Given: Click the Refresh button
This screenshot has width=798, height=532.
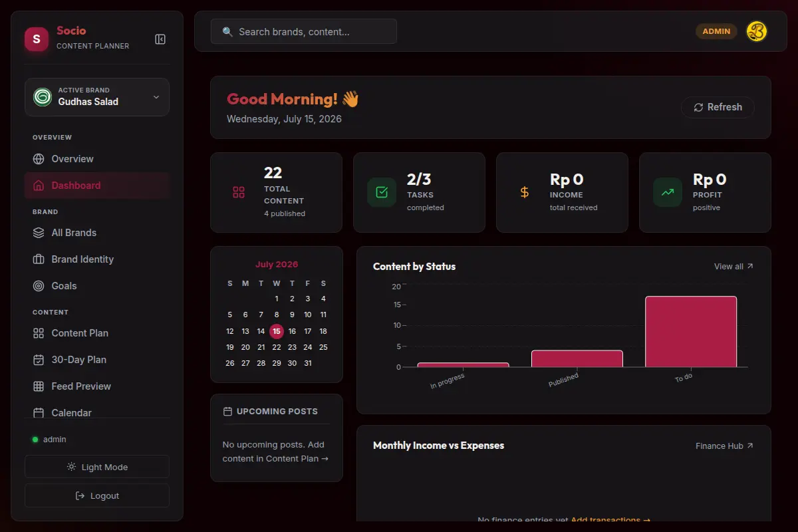Looking at the screenshot, I should (718, 107).
